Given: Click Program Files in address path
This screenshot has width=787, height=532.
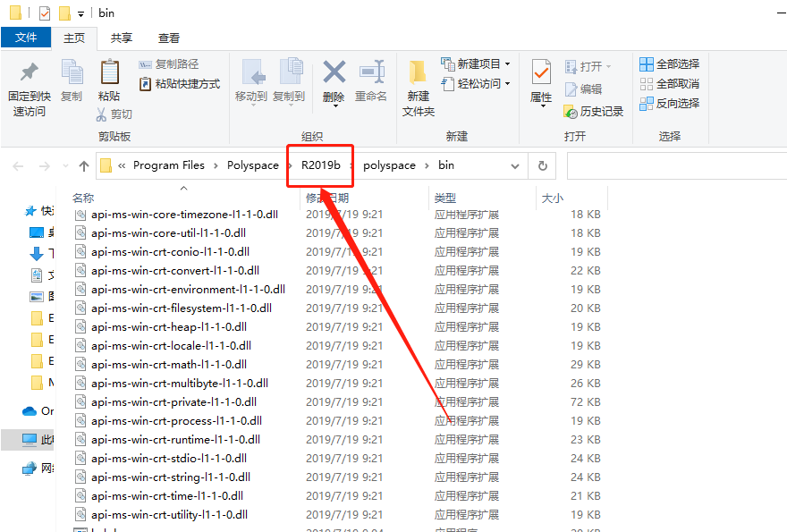Looking at the screenshot, I should tap(169, 165).
